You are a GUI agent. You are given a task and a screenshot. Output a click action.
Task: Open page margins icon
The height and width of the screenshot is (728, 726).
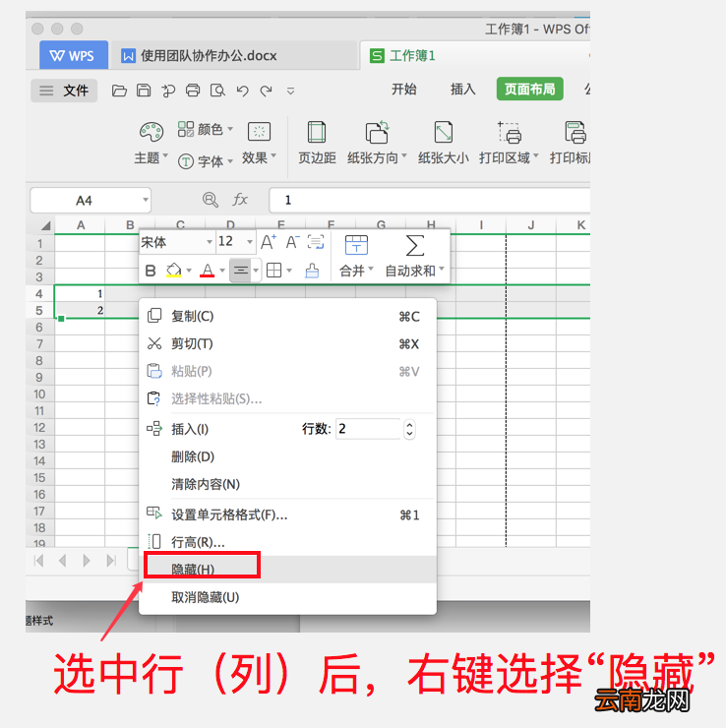pyautogui.click(x=317, y=133)
